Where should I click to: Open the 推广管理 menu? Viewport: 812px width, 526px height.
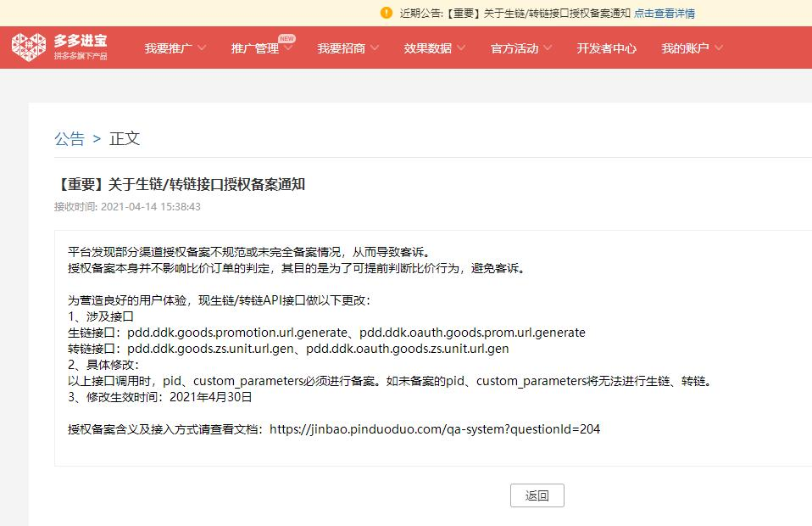(255, 48)
